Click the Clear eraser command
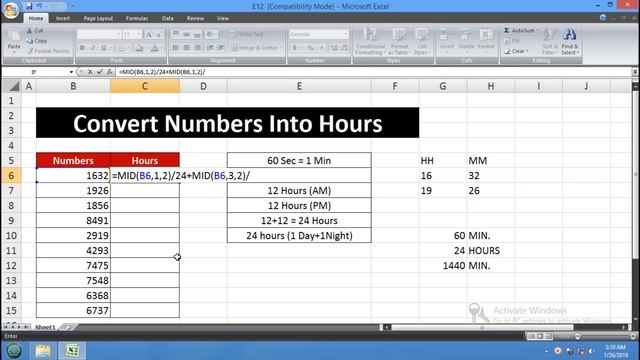Image resolution: width=640 pixels, height=360 pixels. [x=516, y=51]
